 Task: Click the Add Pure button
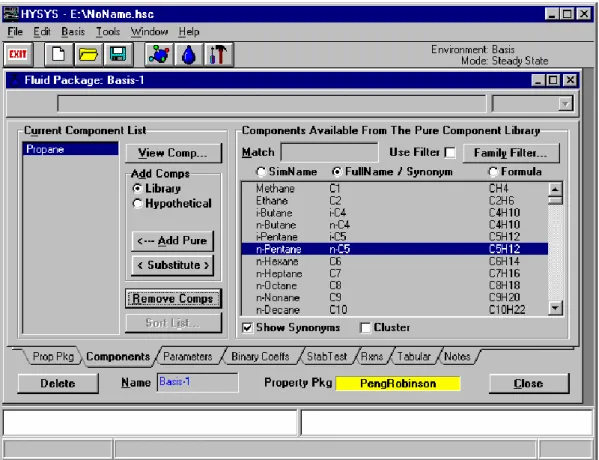[x=172, y=241]
